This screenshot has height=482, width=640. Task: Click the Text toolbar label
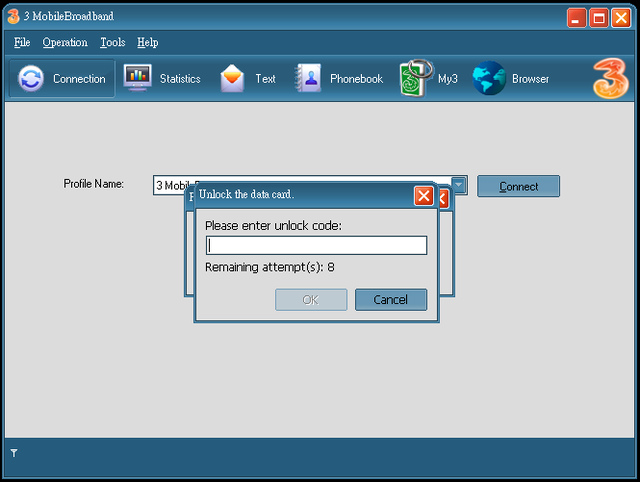[265, 78]
